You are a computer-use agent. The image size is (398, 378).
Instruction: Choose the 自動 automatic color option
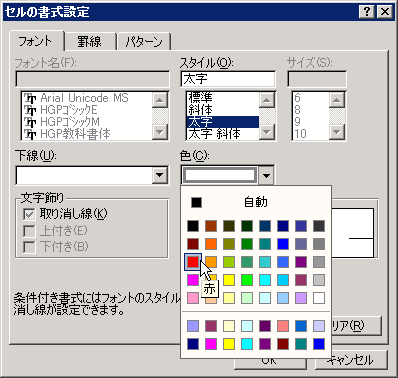[x=256, y=202]
